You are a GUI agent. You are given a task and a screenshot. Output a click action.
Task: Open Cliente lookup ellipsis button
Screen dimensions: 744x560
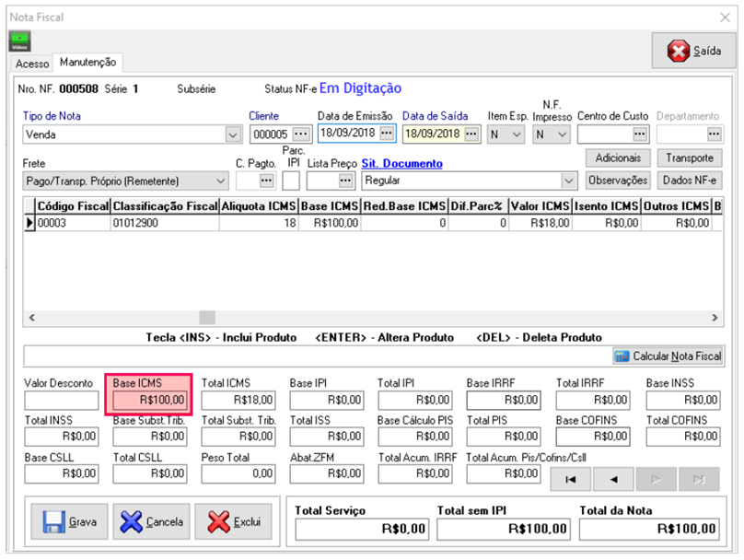tap(301, 134)
